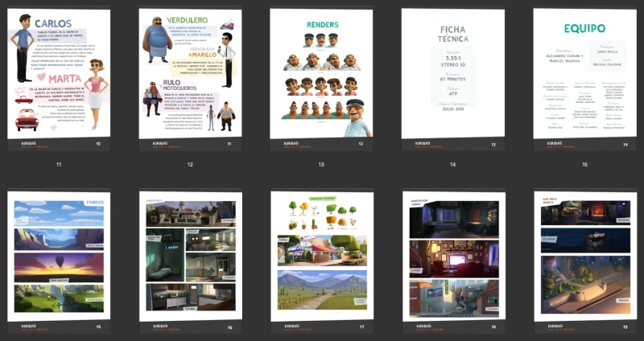
Task: Open the trees and Feria page thumbnail
Action: click(x=322, y=262)
